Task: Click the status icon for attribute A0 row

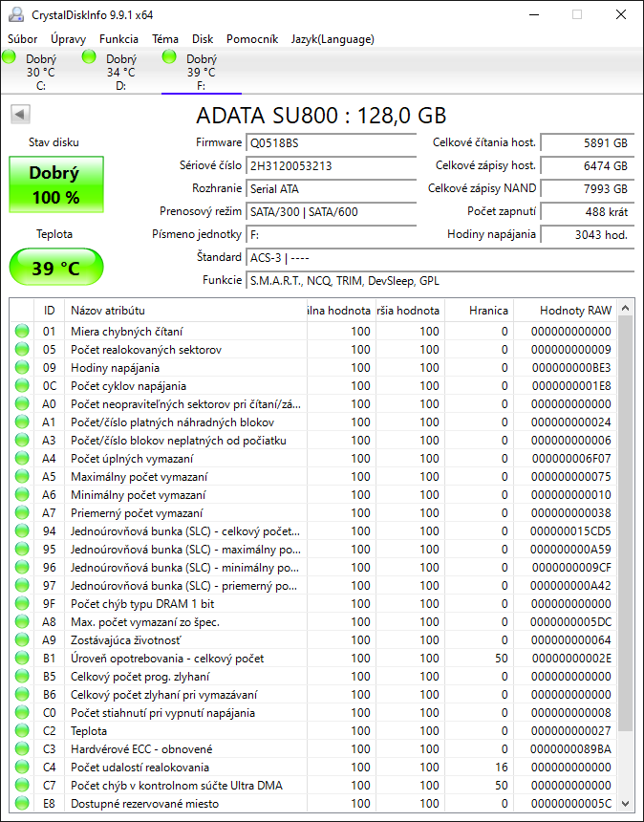Action: (x=22, y=404)
